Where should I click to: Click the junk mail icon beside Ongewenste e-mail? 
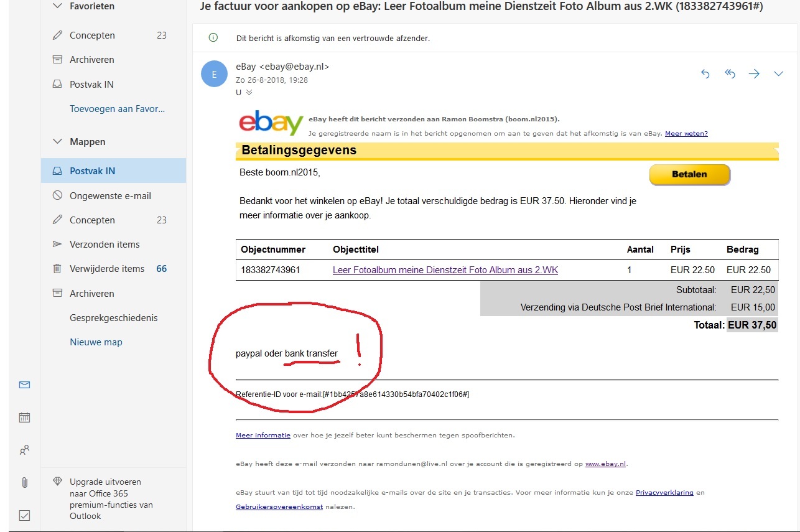pos(57,195)
